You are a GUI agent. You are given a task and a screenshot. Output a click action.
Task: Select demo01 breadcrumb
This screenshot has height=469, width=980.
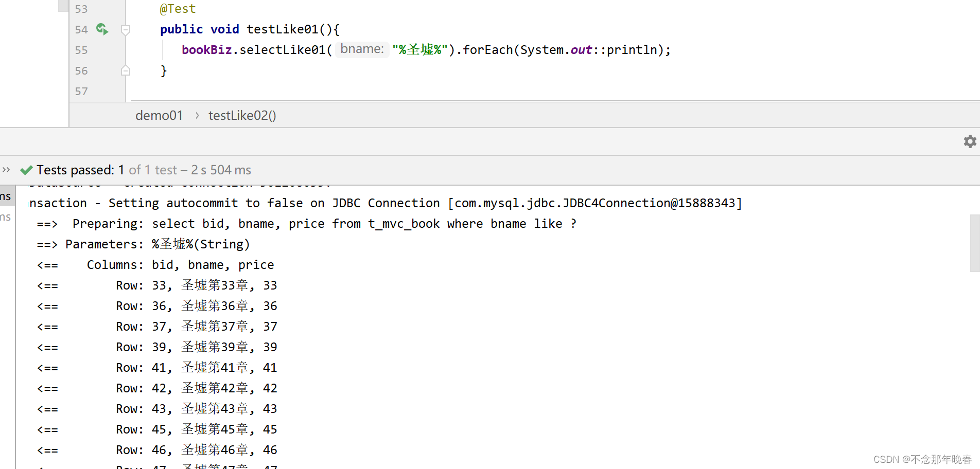pos(159,115)
